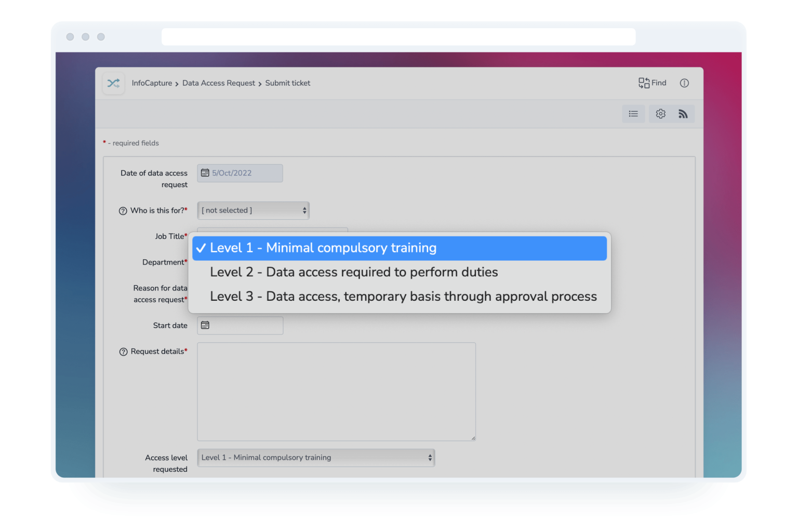
Task: Click the InfoCapture shuffle icon in breadcrumb
Action: tap(113, 83)
